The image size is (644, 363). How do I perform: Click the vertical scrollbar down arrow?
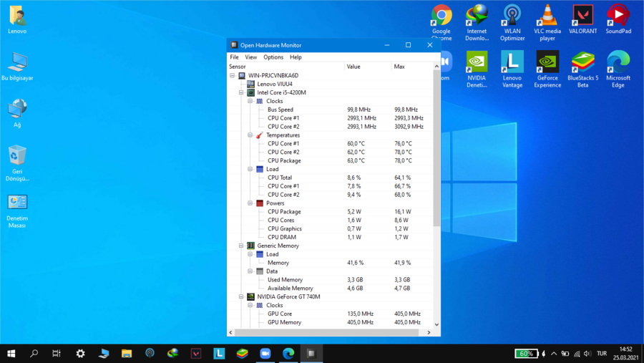click(x=436, y=324)
